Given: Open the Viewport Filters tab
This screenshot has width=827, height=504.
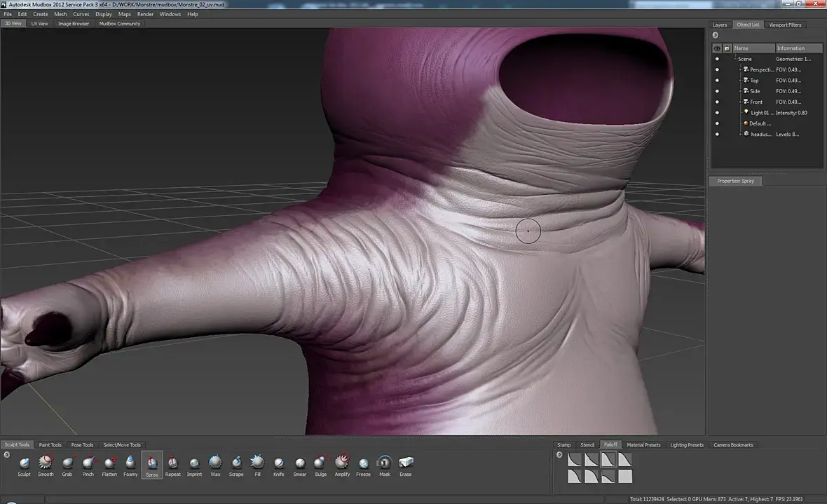Looking at the screenshot, I should [x=785, y=25].
